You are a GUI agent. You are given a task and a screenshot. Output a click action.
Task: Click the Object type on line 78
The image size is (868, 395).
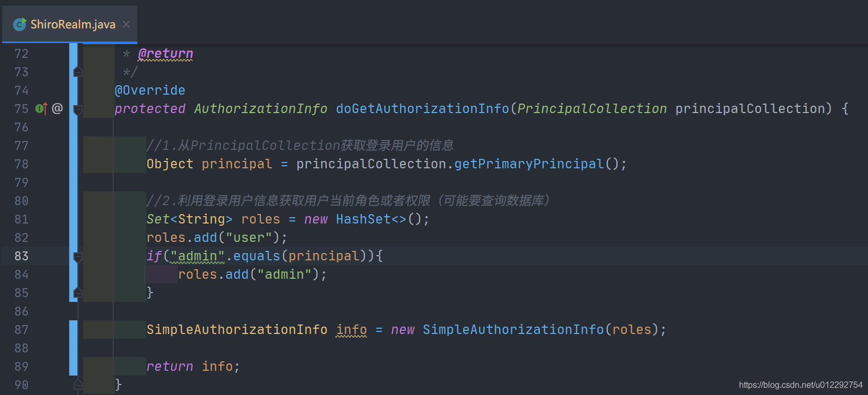click(x=170, y=164)
